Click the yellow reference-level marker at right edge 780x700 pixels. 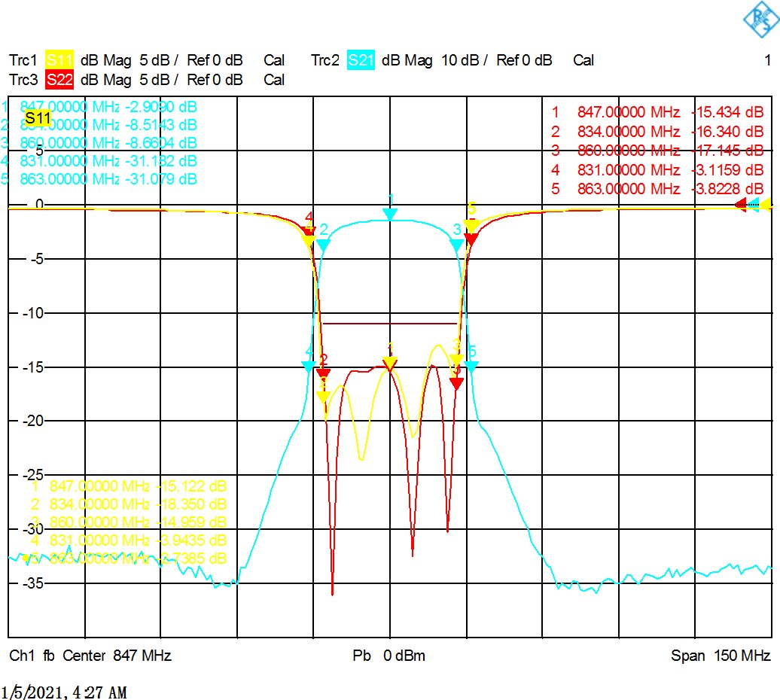765,204
